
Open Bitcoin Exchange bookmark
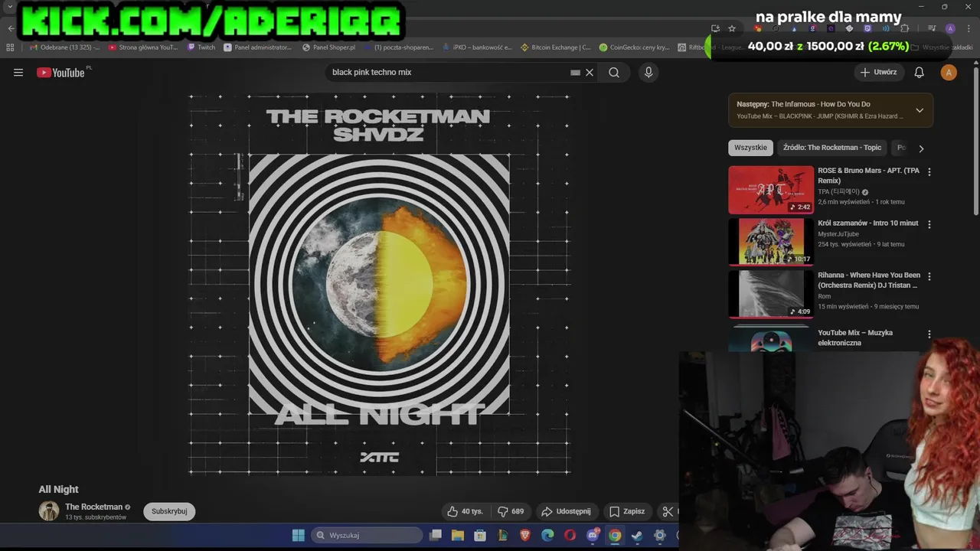coord(556,47)
